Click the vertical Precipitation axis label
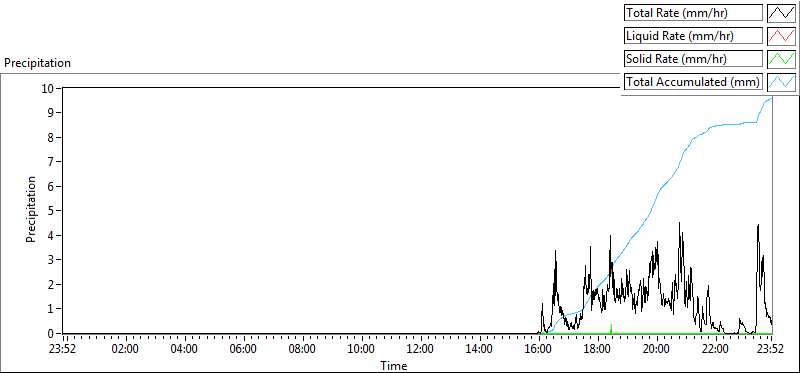This screenshot has width=800, height=373. (31, 209)
